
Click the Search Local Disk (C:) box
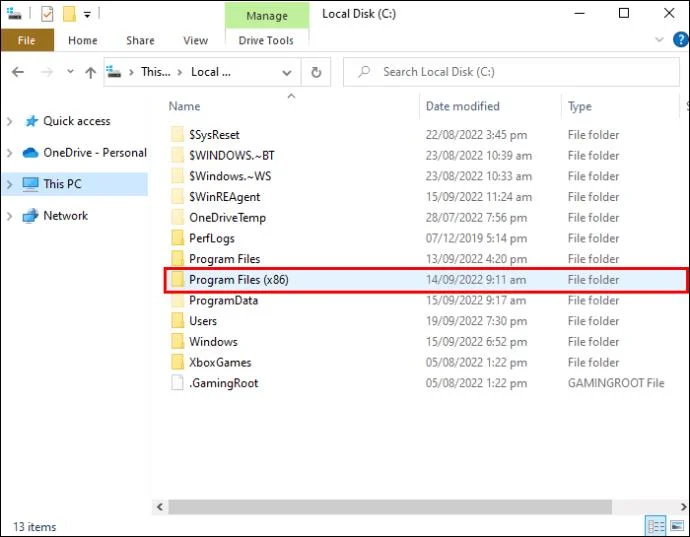511,72
